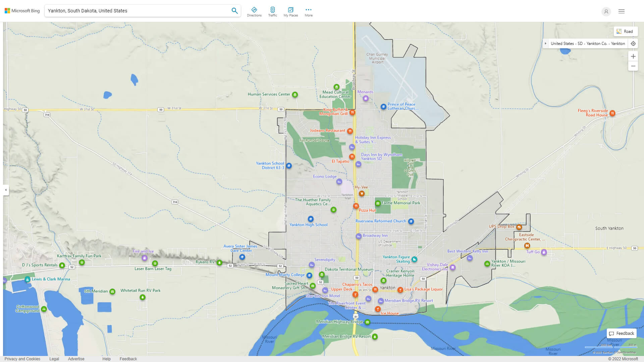Select the Menards shopping map pin

coord(366,98)
